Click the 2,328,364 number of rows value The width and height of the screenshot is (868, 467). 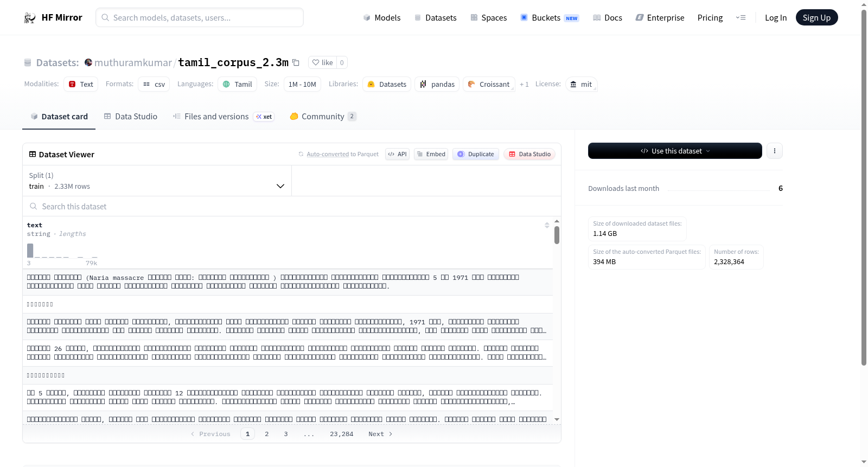point(729,262)
